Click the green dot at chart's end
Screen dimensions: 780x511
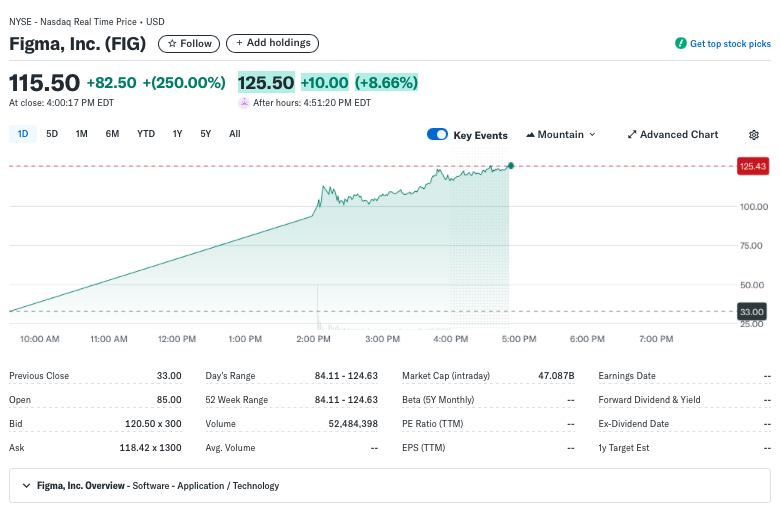coord(511,165)
